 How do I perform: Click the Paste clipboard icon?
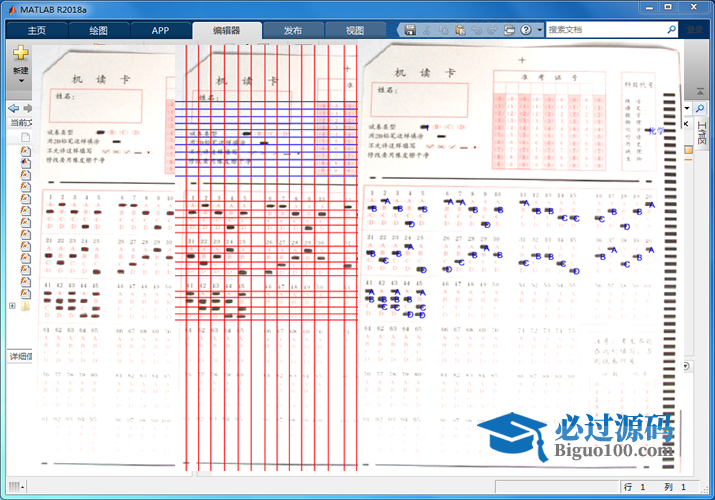pos(460,30)
